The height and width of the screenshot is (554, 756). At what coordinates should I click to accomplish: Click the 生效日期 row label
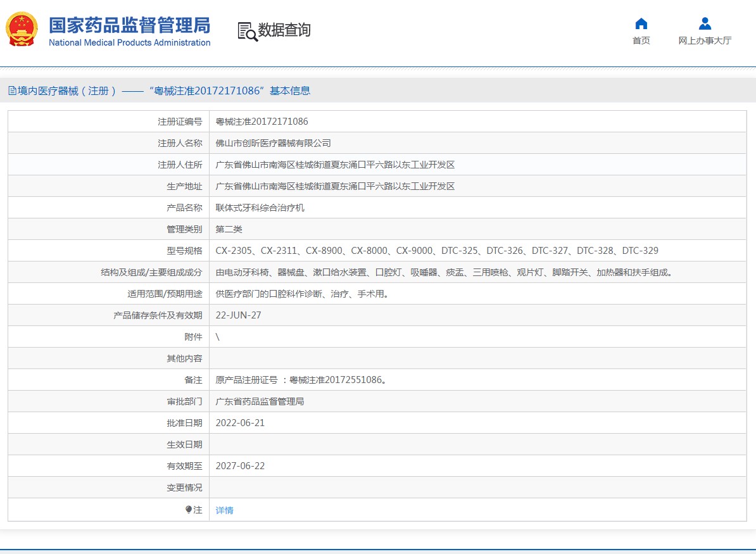click(184, 444)
